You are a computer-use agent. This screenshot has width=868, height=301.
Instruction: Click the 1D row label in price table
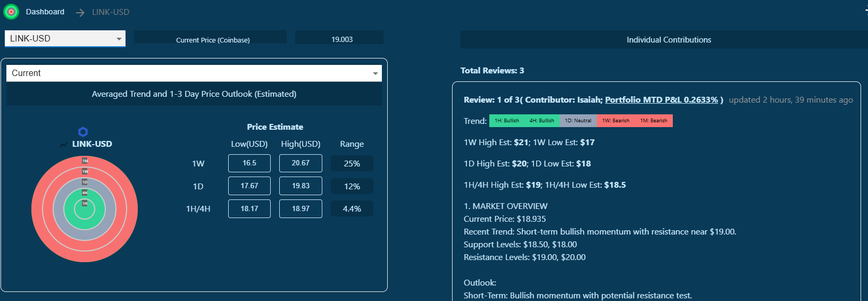(x=198, y=187)
